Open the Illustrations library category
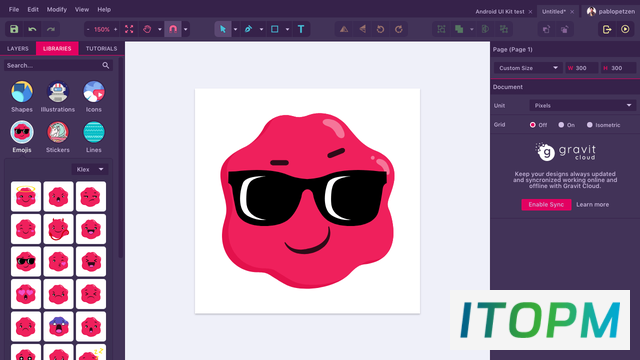The image size is (640, 360). (58, 96)
